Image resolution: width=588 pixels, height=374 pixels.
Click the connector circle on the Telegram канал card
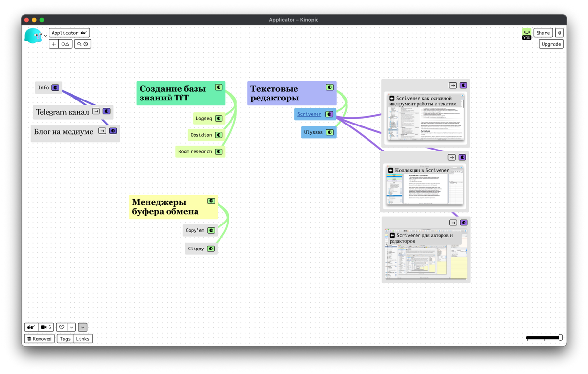point(106,111)
